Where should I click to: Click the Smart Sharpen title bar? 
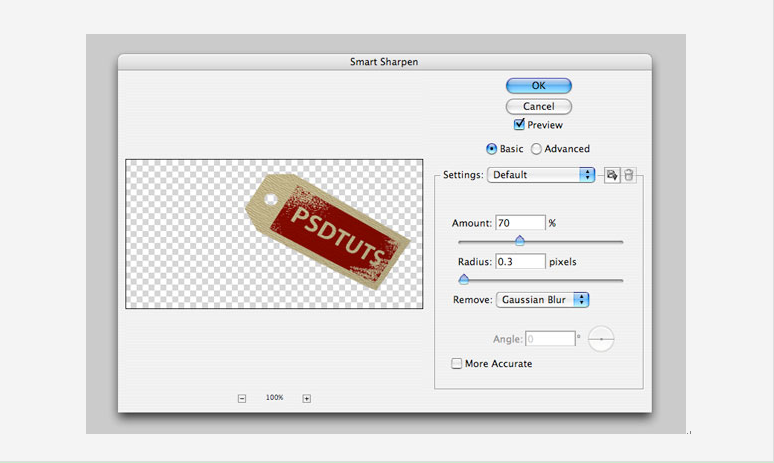point(385,62)
